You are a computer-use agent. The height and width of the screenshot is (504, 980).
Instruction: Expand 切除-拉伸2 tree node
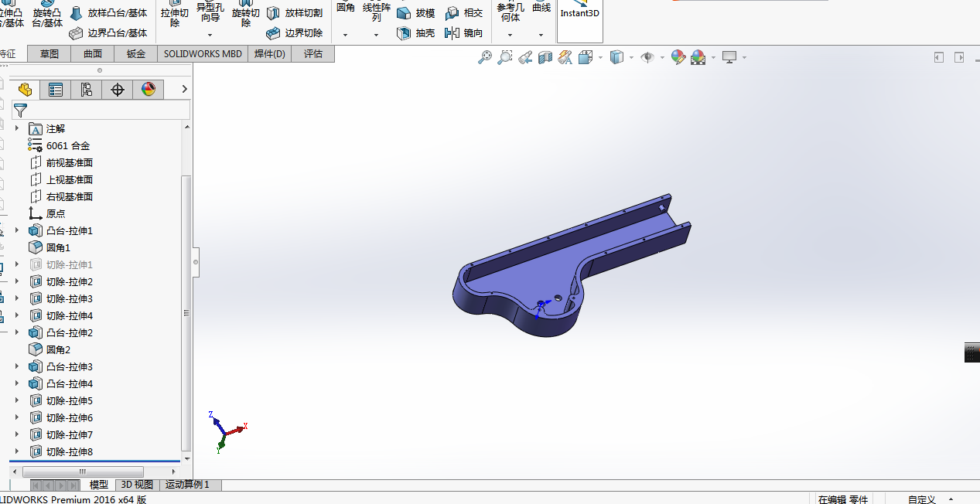(x=17, y=281)
